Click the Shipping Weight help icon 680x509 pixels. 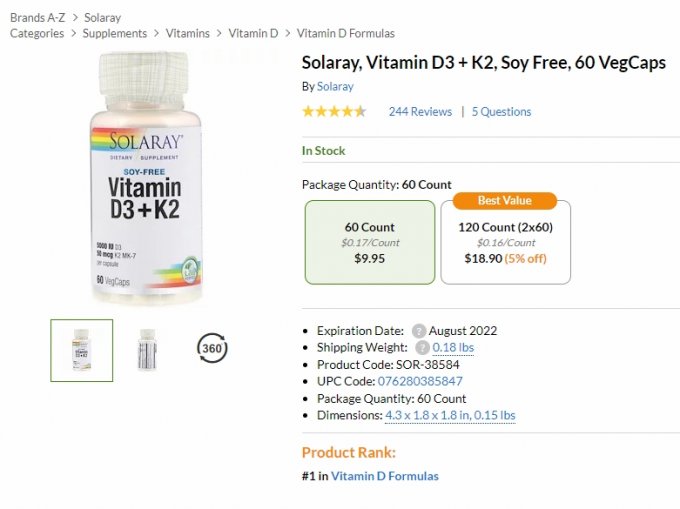pos(422,348)
